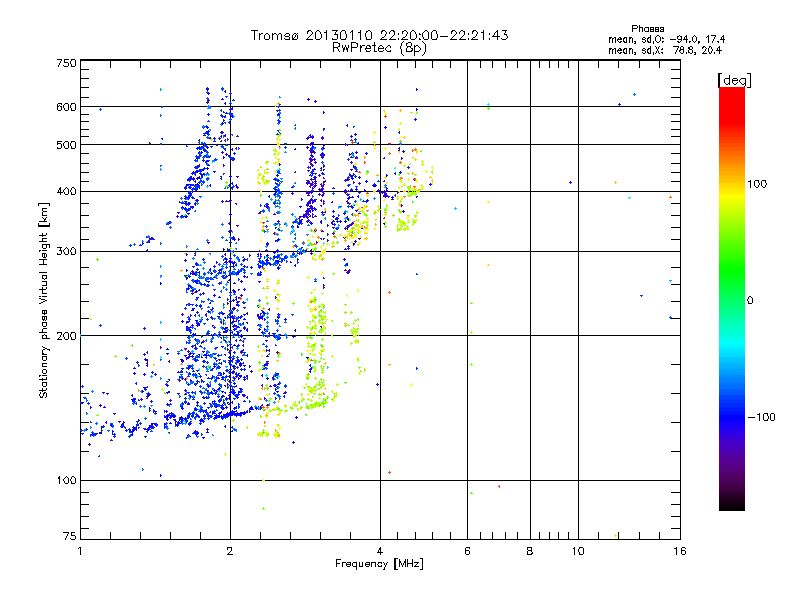The height and width of the screenshot is (600, 800).
Task: Click the colorbar '0' tick label
Action: pos(750,301)
